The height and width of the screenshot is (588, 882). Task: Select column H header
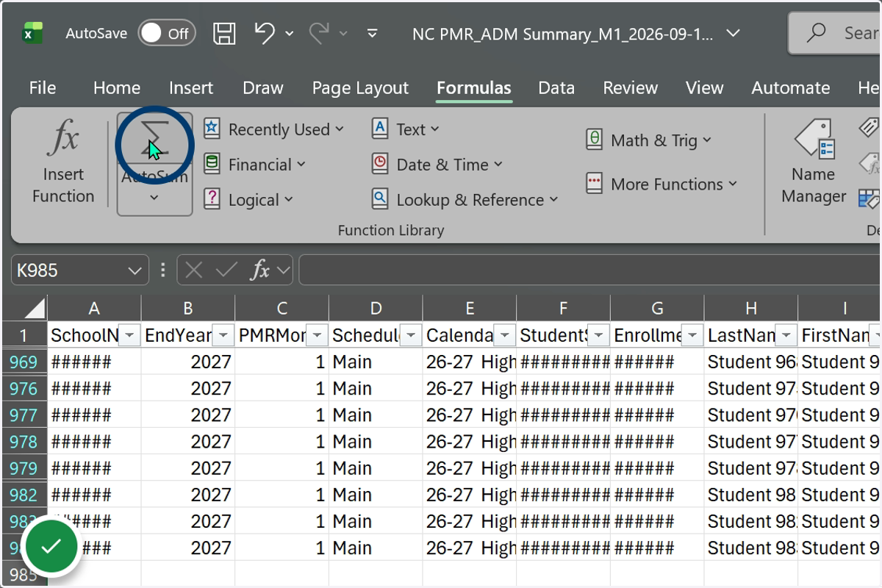tap(750, 309)
